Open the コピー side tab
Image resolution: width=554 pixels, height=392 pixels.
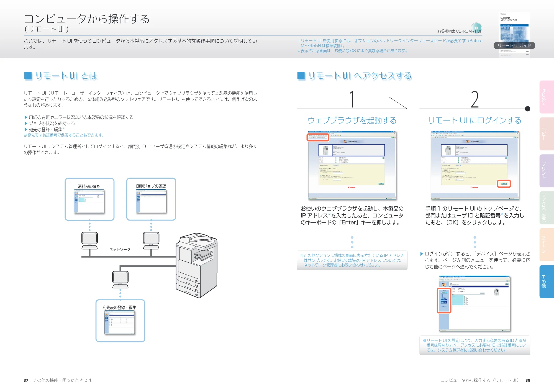tap(547, 134)
